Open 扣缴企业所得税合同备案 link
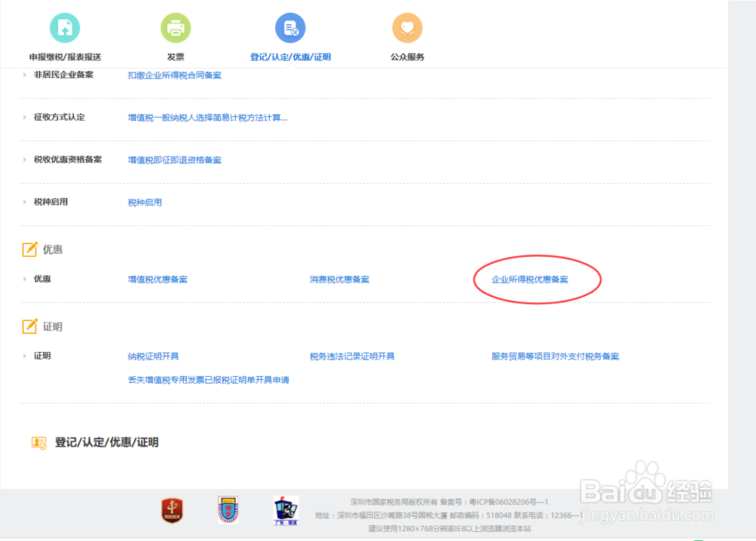The width and height of the screenshot is (756, 541). tap(175, 75)
